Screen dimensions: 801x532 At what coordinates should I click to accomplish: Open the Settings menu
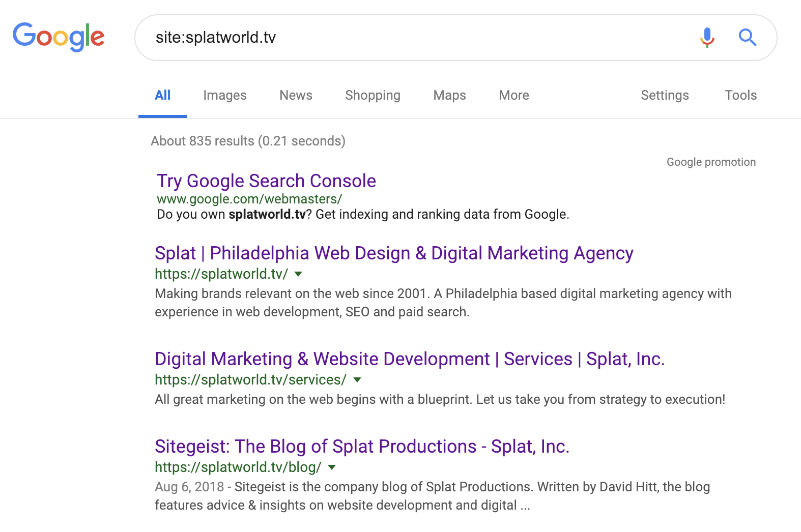click(664, 95)
